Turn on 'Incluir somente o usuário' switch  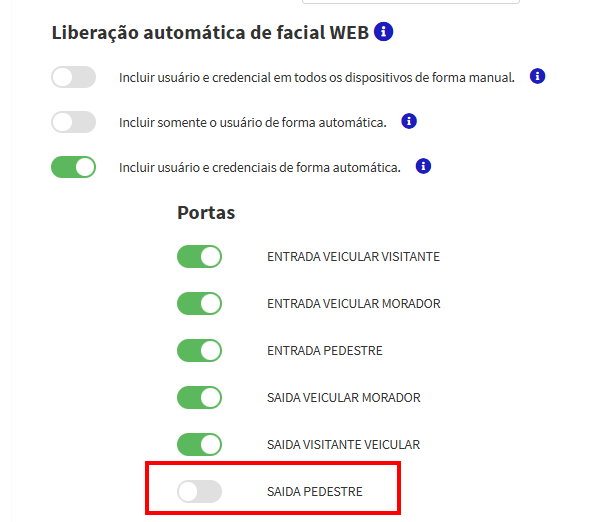(x=73, y=122)
